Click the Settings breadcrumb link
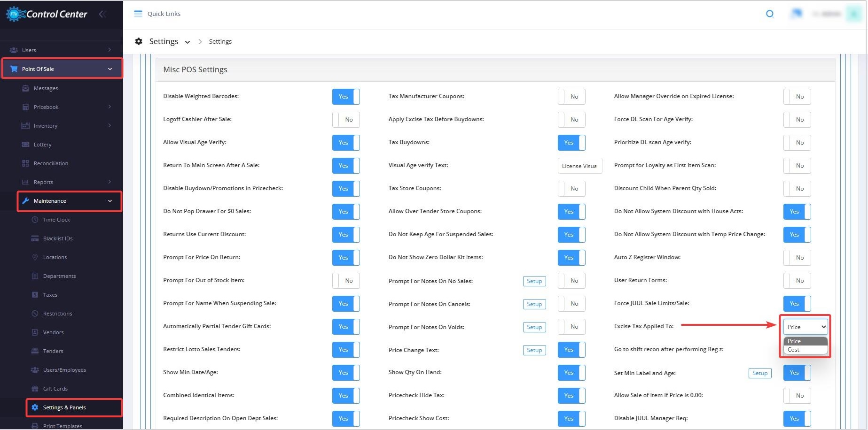Screen dimensions: 868x430 220,41
